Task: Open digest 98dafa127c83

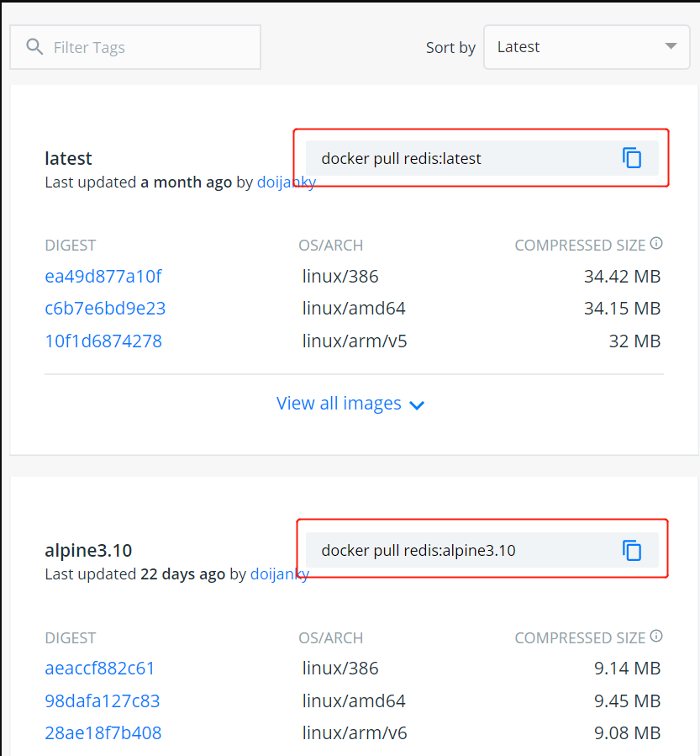Action: [103, 701]
